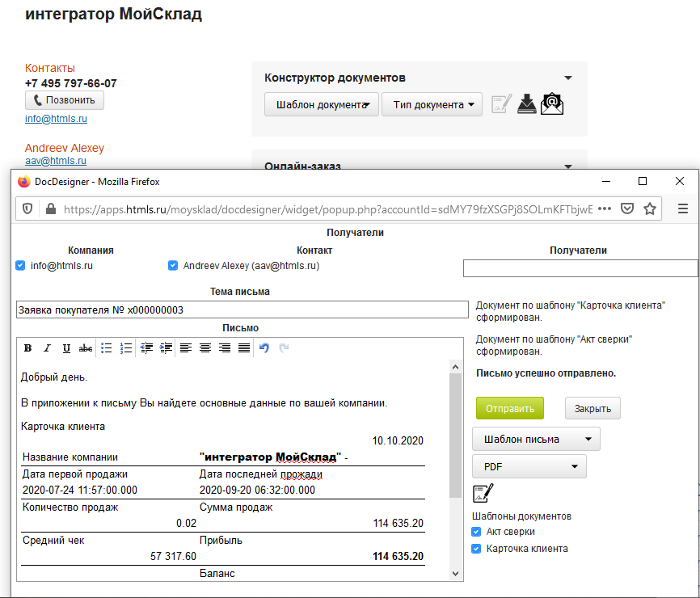
Task: Open the Тип документа dropdown
Action: tap(432, 104)
